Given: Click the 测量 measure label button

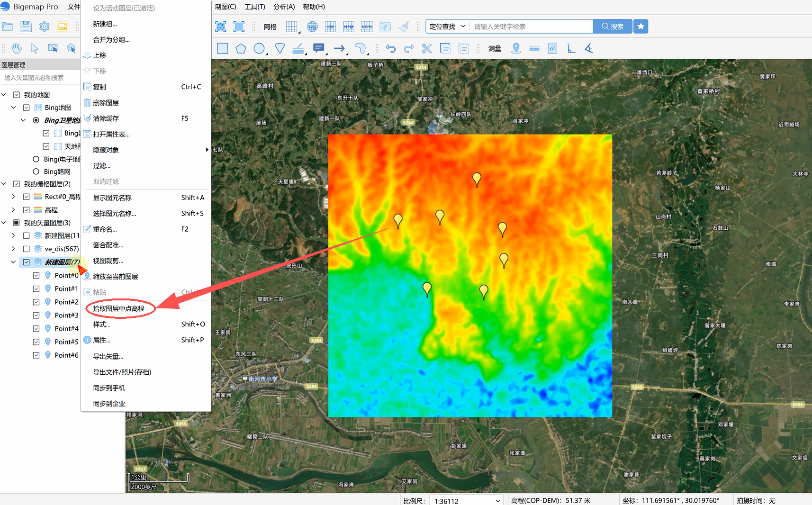Looking at the screenshot, I should tap(495, 48).
